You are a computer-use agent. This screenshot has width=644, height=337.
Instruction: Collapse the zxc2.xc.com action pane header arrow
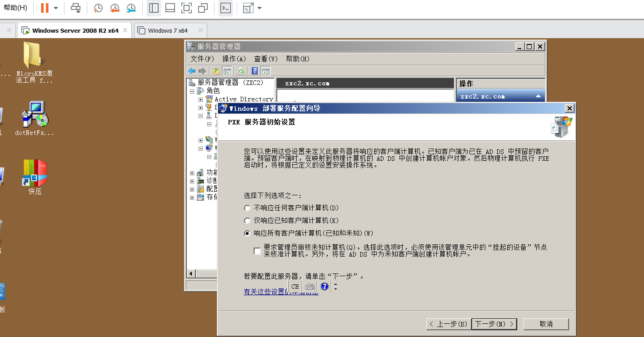[x=538, y=96]
